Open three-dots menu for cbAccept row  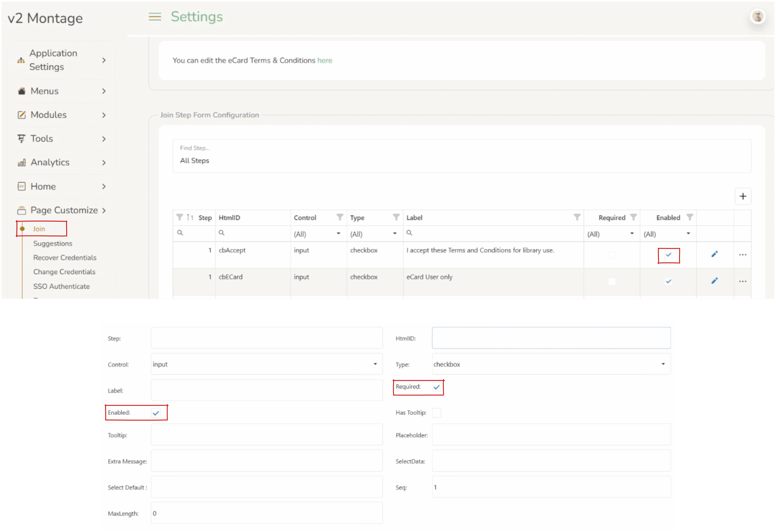click(x=742, y=255)
